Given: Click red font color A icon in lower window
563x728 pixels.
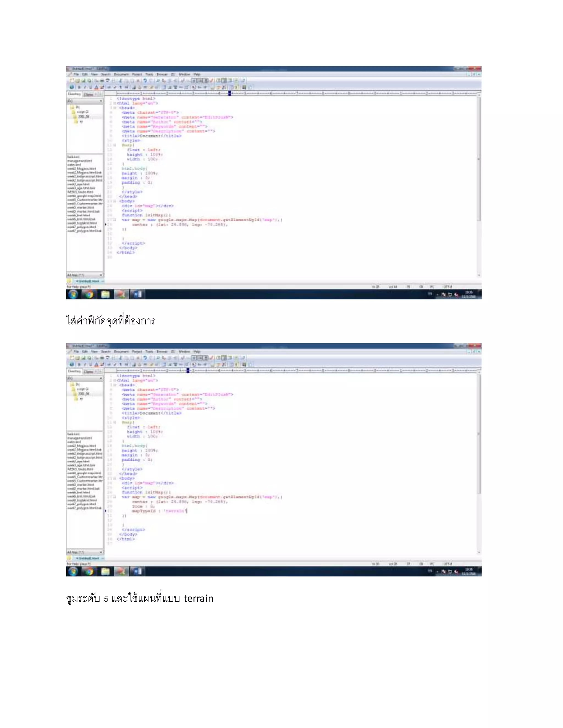Looking at the screenshot, I should pos(96,365).
